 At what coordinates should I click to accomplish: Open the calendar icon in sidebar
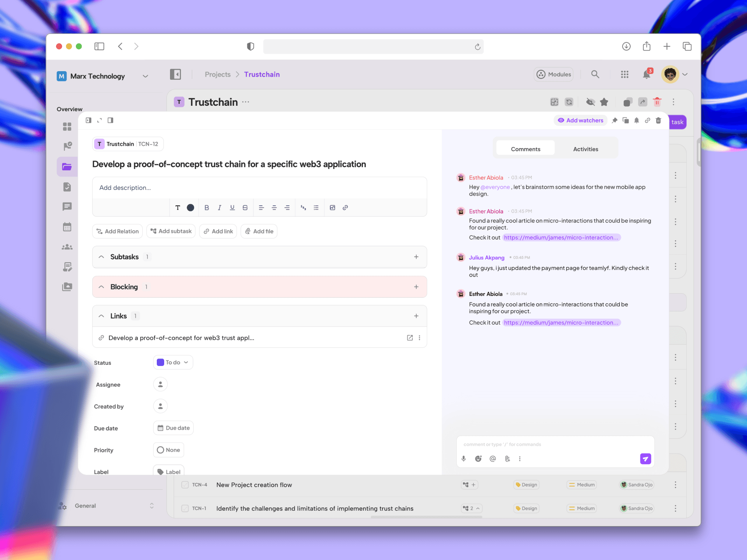67,227
